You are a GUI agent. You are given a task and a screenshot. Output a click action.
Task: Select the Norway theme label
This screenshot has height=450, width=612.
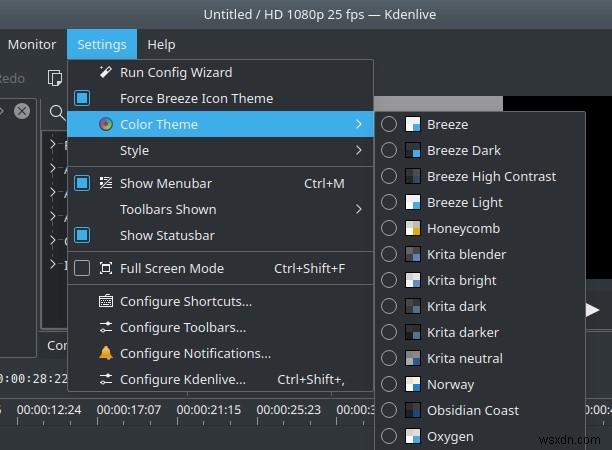[450, 384]
